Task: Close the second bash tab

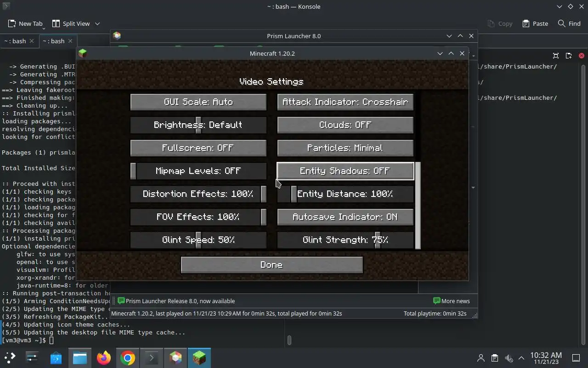Action: pos(70,41)
